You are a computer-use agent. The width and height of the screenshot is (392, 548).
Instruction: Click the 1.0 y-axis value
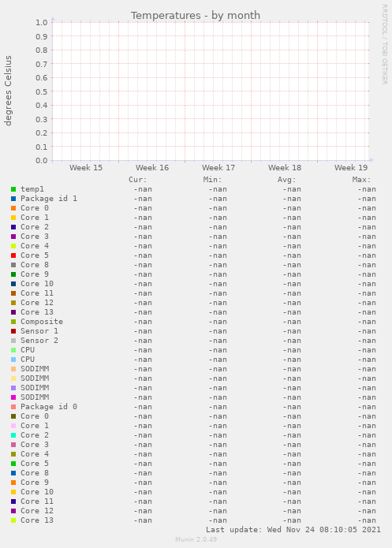pos(41,23)
